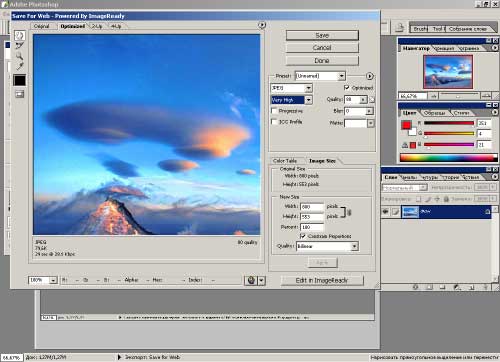The height and width of the screenshot is (362, 500).
Task: Click the white background color swatch
Action: [x=413, y=132]
